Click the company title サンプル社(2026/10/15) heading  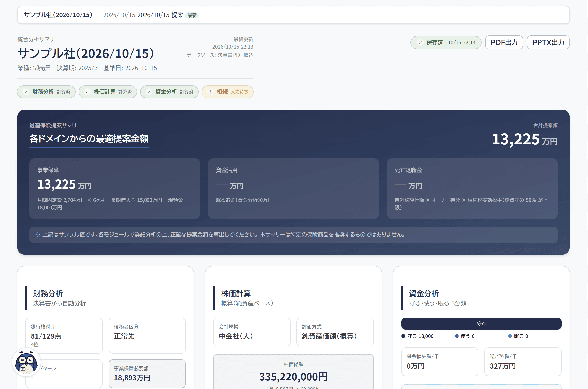(x=86, y=53)
